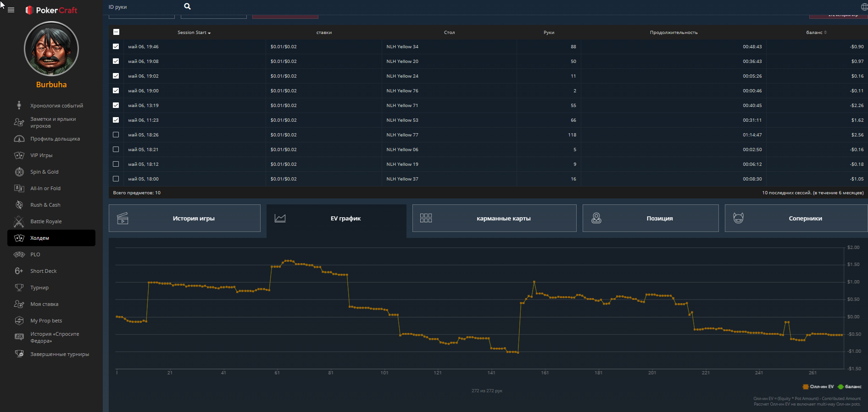Open Позиция tab
The height and width of the screenshot is (412, 868).
651,218
